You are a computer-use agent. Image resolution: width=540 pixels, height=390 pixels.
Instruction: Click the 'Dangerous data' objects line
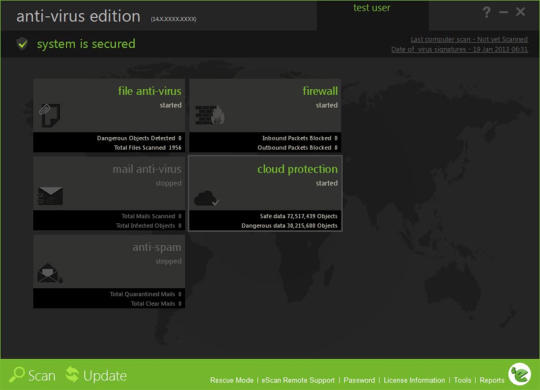(x=289, y=226)
